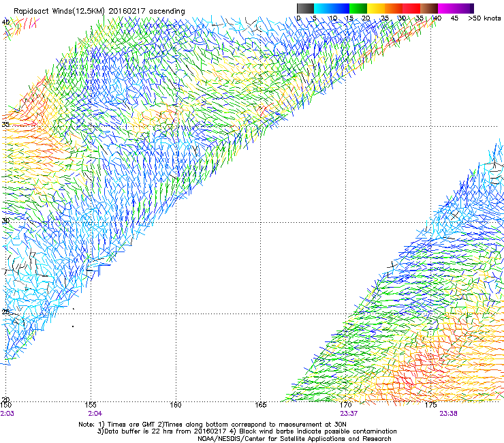This screenshot has width=504, height=443.
Task: Click the yellow 20-25 knots color segment
Action: (376, 8)
